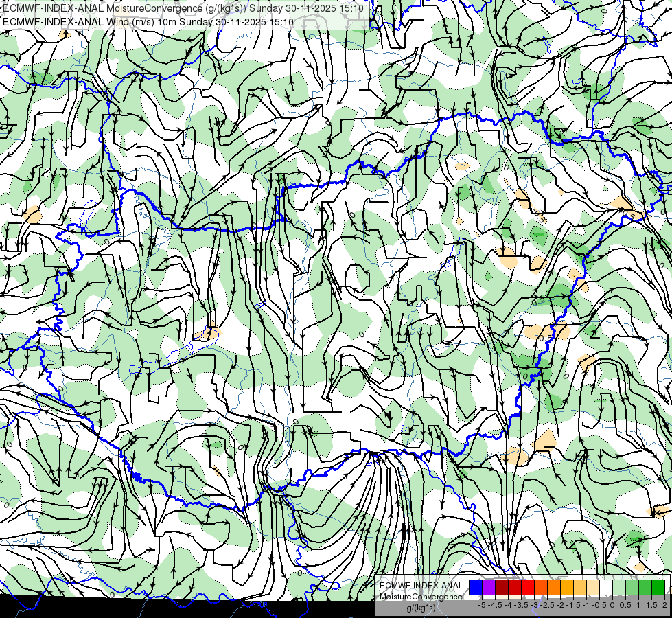The width and height of the screenshot is (672, 618).
Task: Click the bright red swatch between -3.5 and -3
Action: point(528,588)
